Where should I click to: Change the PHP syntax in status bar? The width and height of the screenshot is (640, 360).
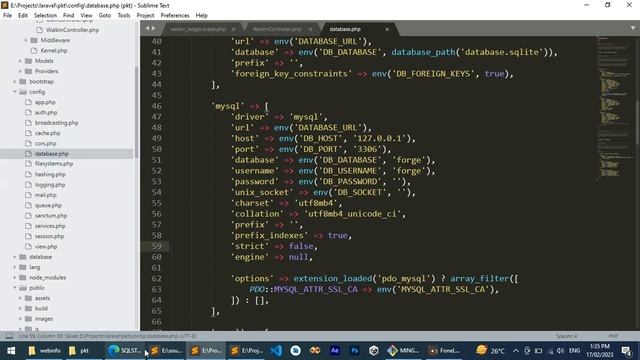pos(613,336)
